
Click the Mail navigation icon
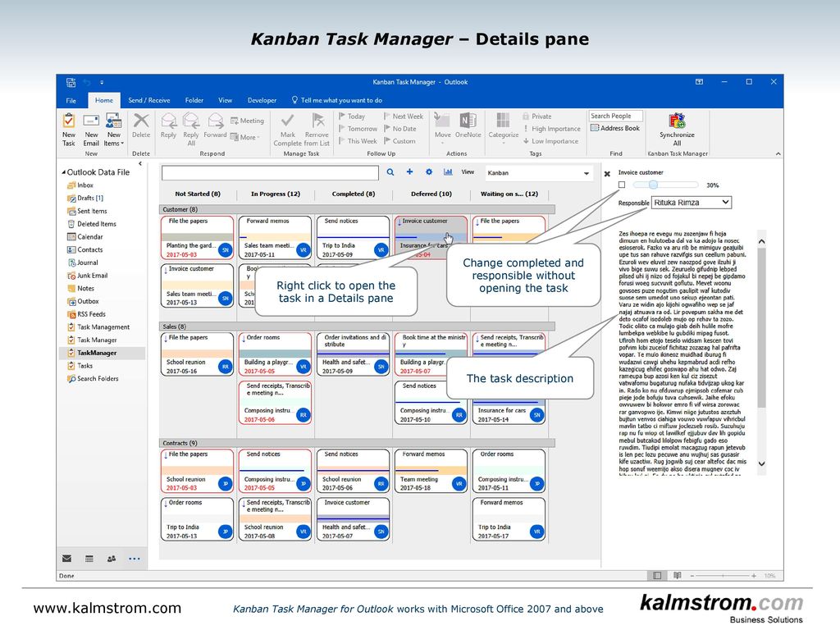pyautogui.click(x=67, y=559)
